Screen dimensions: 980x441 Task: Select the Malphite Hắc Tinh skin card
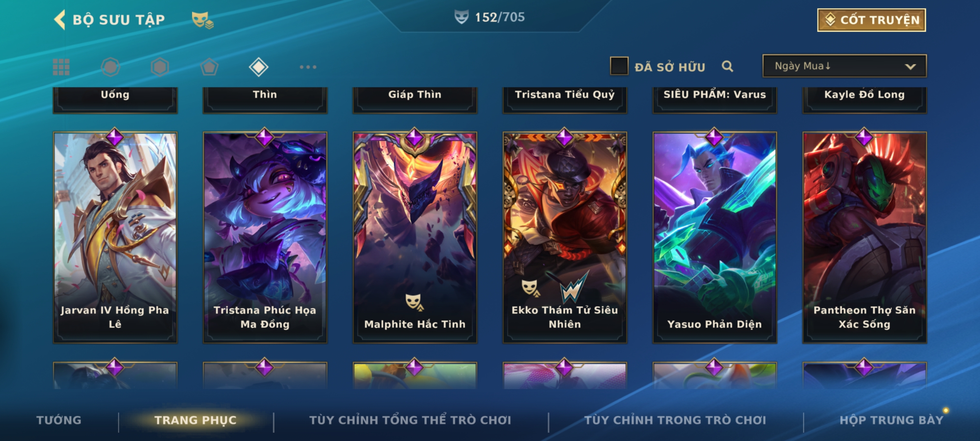pos(415,237)
